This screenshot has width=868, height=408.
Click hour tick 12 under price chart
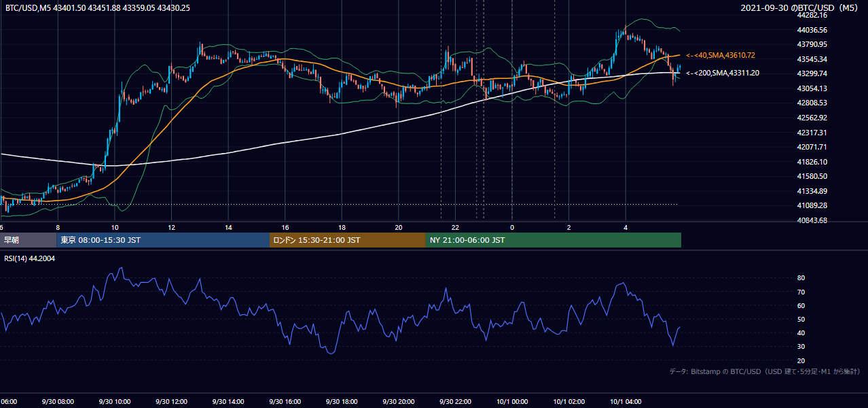171,228
